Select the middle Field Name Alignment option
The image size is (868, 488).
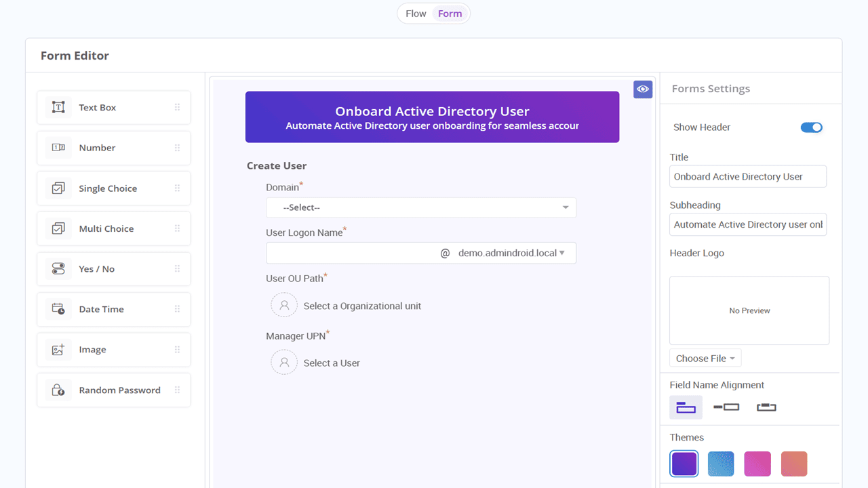tap(726, 407)
